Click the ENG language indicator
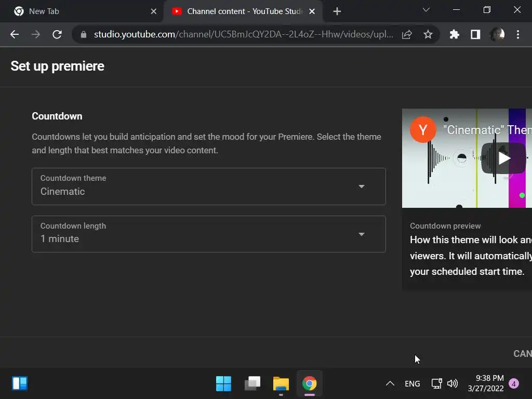The width and height of the screenshot is (532, 399). [x=412, y=384]
